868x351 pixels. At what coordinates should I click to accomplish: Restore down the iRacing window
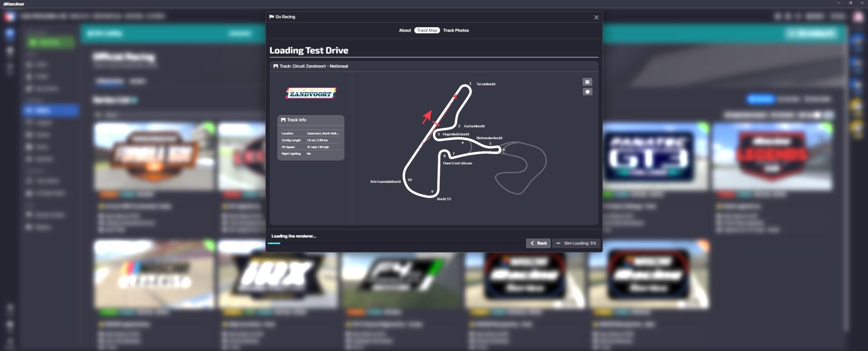click(x=850, y=3)
